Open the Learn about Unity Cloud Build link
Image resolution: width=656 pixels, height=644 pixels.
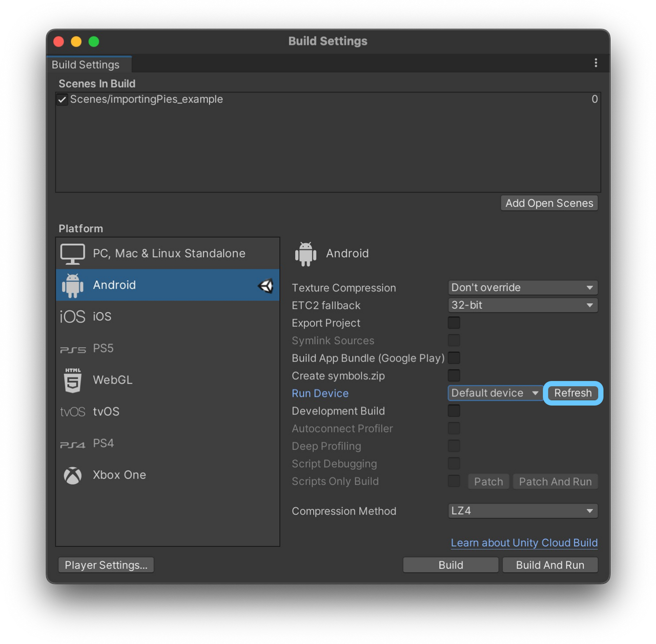tap(524, 543)
